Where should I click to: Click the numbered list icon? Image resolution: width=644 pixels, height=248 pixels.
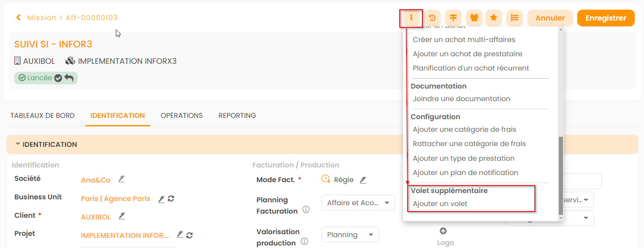point(514,18)
